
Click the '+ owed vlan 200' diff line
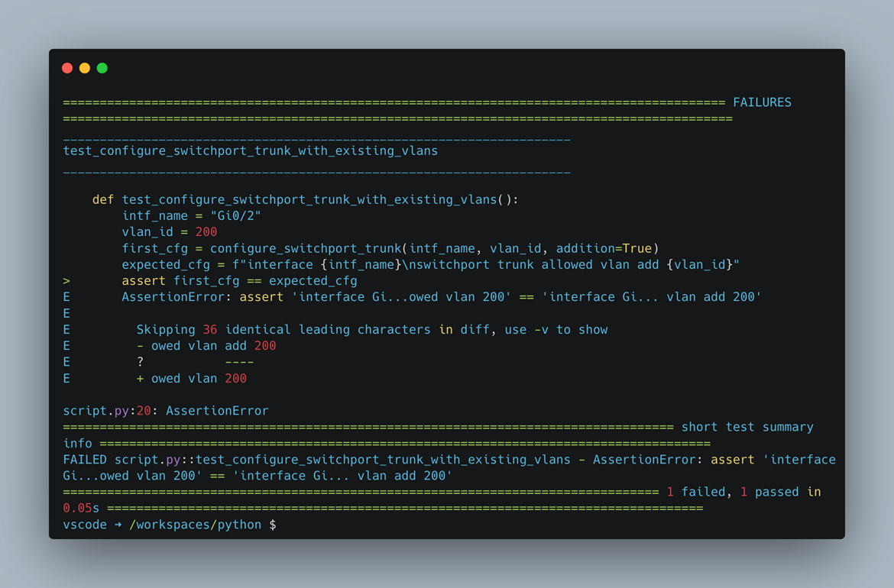(191, 378)
